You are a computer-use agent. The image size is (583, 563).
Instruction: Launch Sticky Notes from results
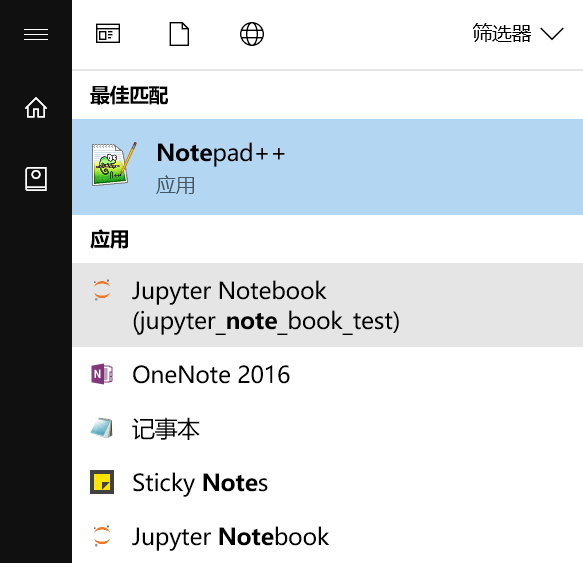[328, 482]
